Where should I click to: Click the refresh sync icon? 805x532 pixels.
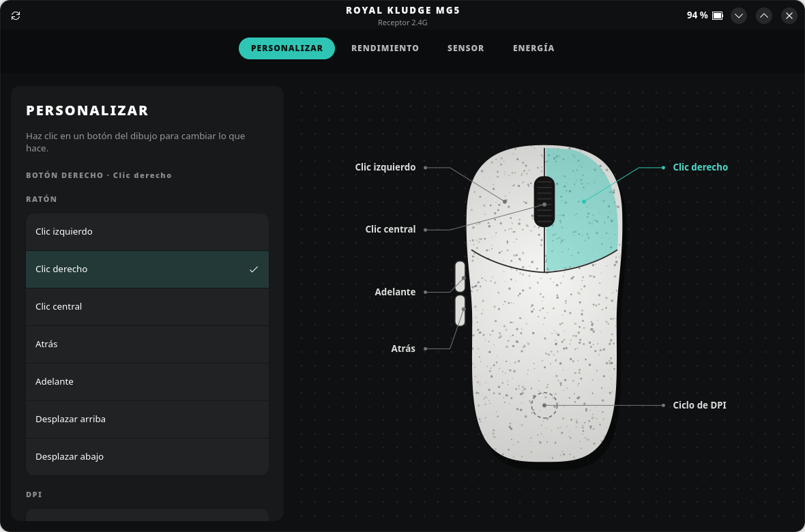[16, 16]
